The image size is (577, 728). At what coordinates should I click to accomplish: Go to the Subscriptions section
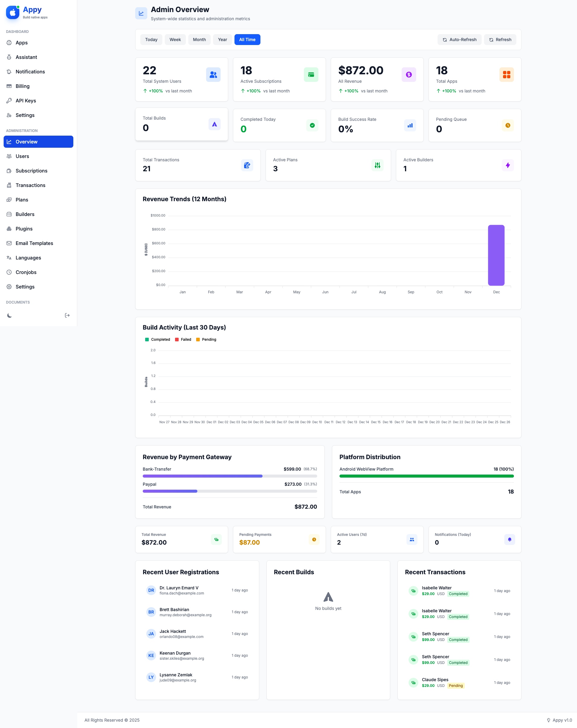[x=31, y=170]
